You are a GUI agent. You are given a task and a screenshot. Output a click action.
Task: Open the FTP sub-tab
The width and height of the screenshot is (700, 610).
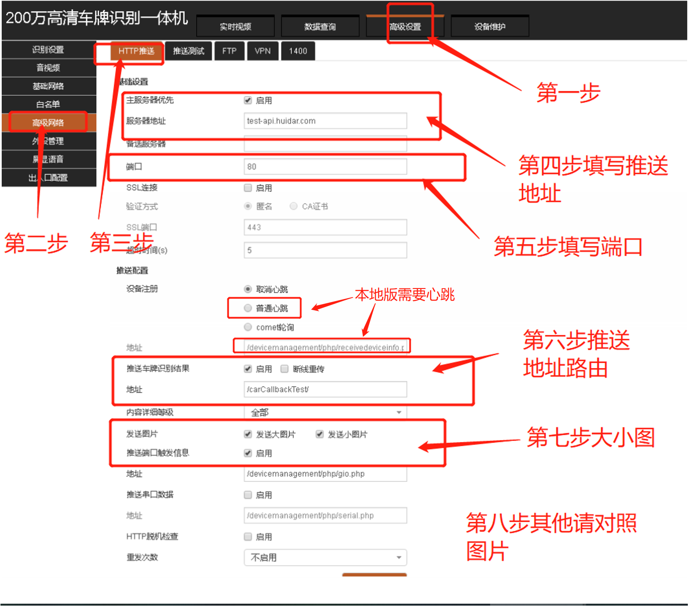(229, 51)
